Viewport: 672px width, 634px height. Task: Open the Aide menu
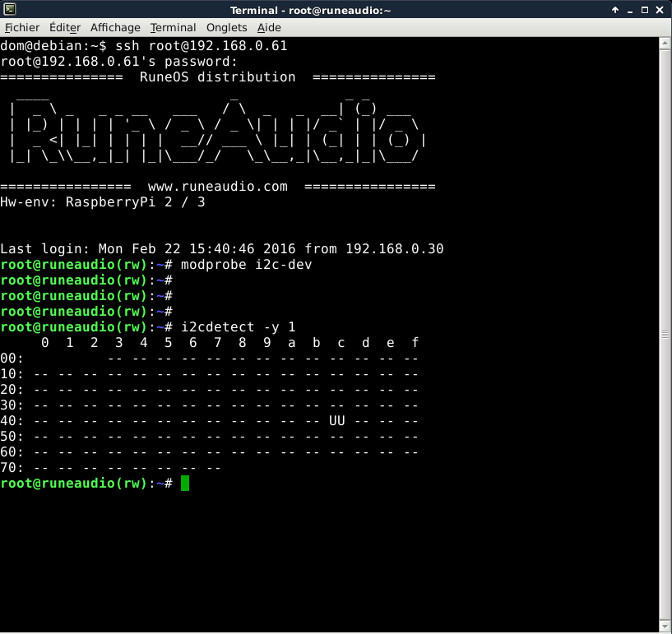pyautogui.click(x=269, y=27)
